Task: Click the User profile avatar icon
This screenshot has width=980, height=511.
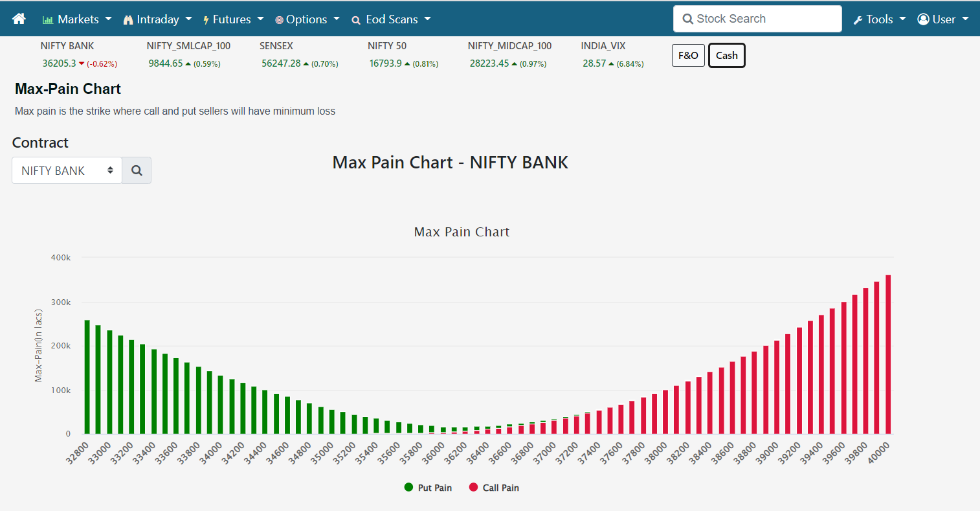Action: coord(924,19)
